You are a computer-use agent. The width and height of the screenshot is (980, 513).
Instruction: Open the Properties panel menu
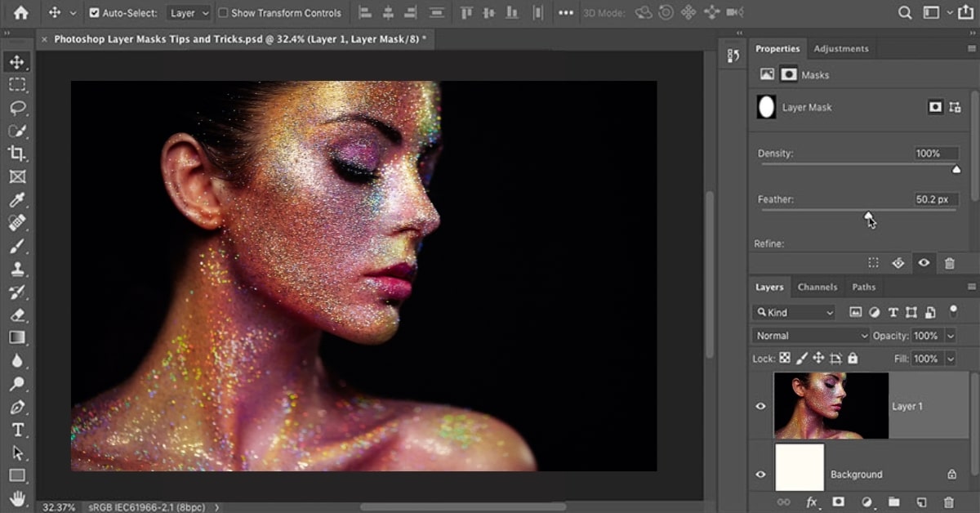pos(971,49)
